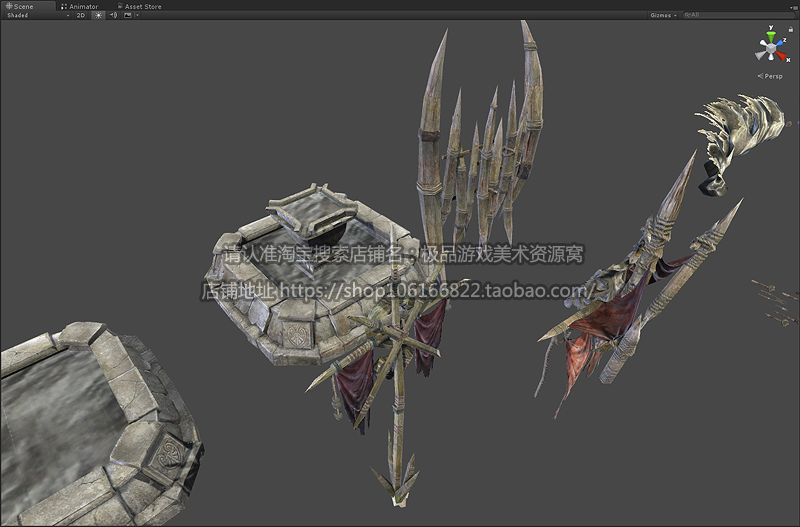Viewport: 800px width, 527px height.
Task: Open the Animator tab
Action: (79, 6)
